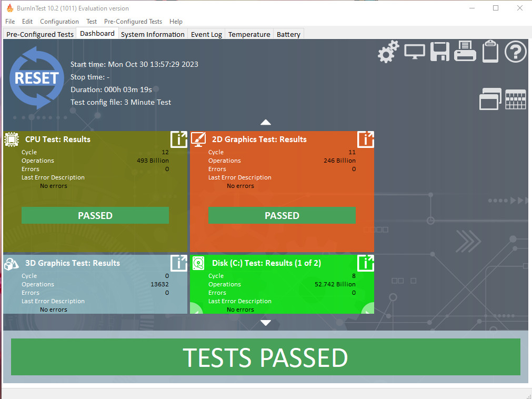Open the Event Log tab

click(206, 34)
